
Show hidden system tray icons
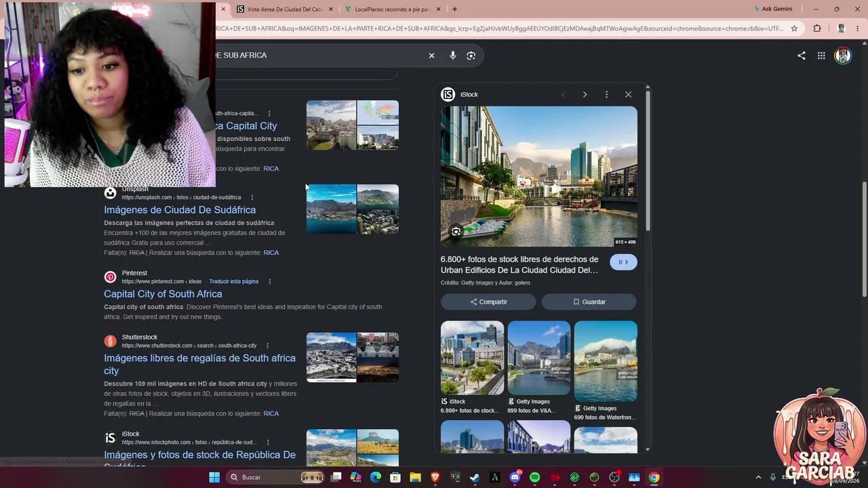[x=758, y=477]
